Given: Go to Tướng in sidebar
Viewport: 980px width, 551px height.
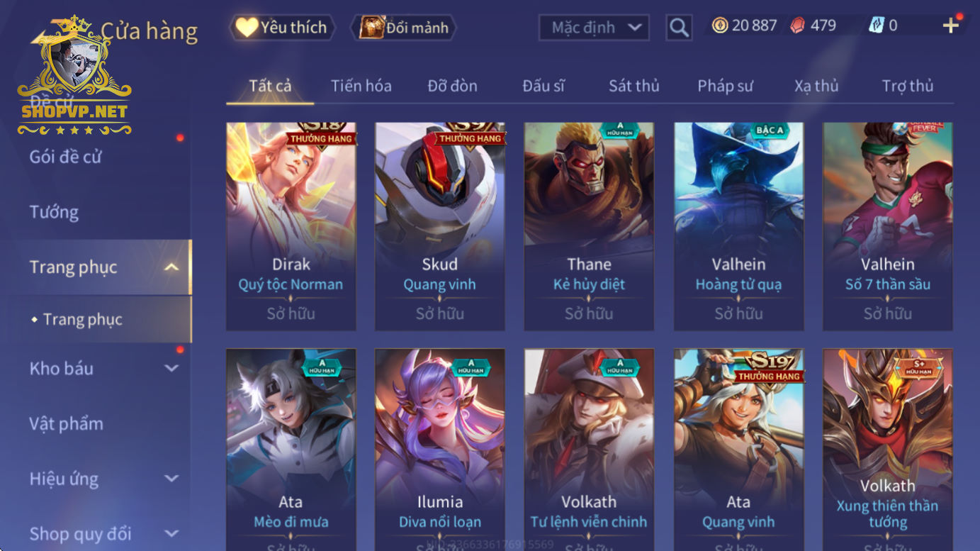Looking at the screenshot, I should coord(54,212).
